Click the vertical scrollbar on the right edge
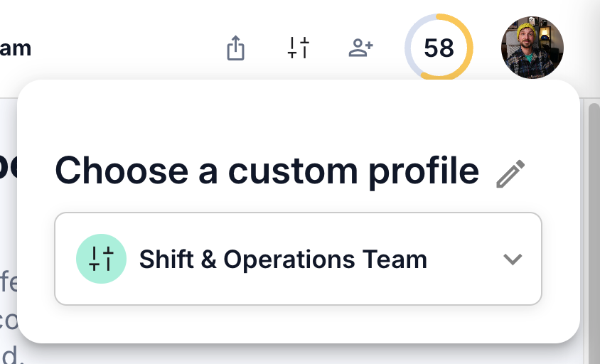This screenshot has width=600, height=364. (594, 230)
